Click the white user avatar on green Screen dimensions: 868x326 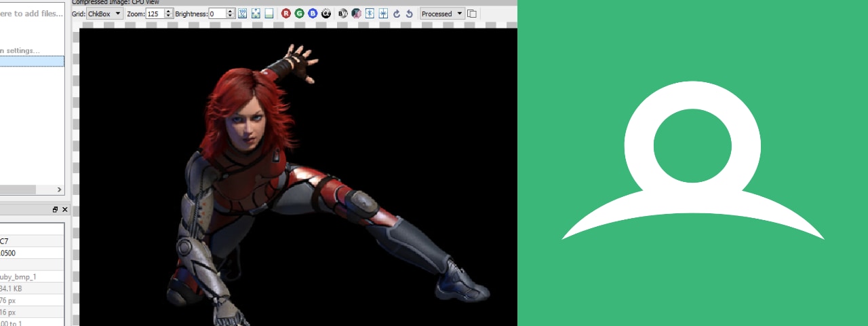pos(692,162)
